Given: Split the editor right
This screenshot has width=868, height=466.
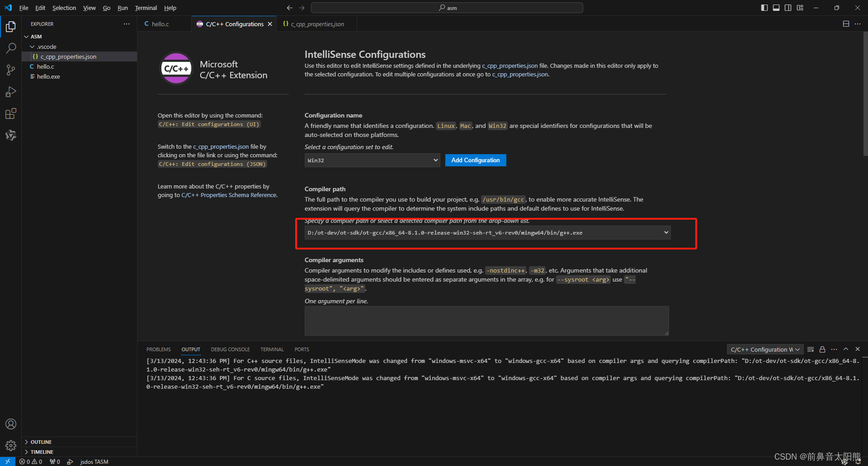Looking at the screenshot, I should pos(846,24).
